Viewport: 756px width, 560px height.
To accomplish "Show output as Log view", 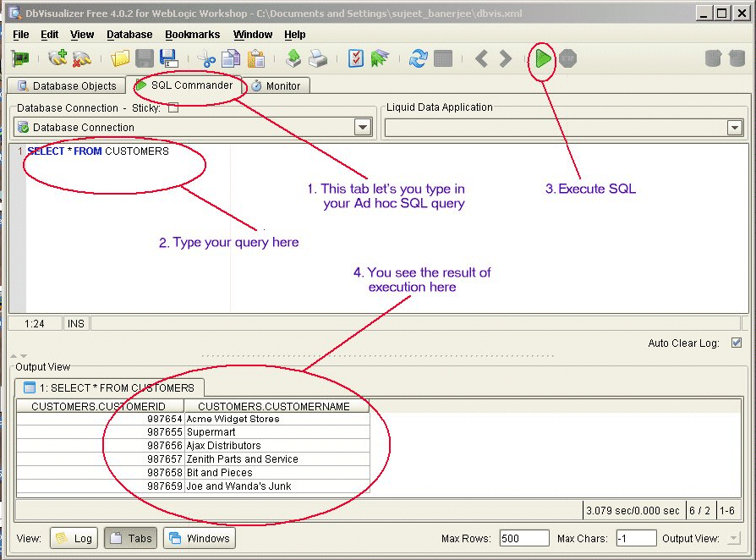I will point(74,538).
